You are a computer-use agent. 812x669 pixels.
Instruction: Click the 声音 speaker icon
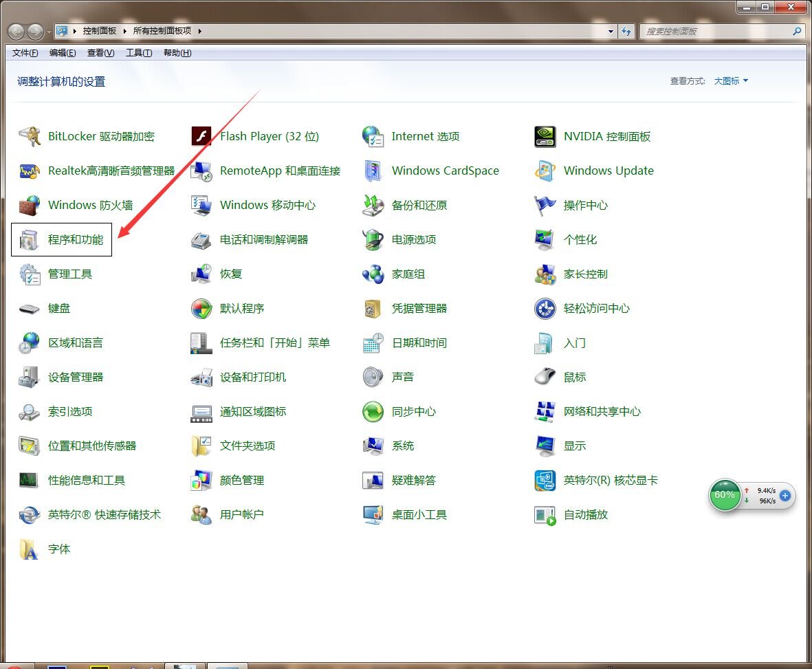pos(373,377)
